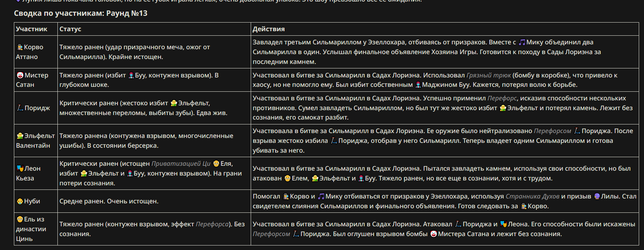The image size is (644, 250).
Task: Click the music note emoji before Мику in Корво's actions
Action: coord(522,42)
